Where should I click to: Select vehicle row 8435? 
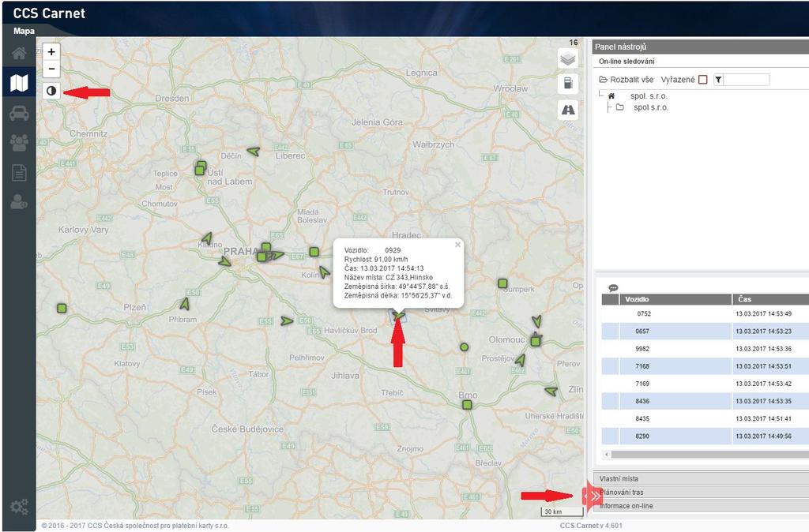706,419
